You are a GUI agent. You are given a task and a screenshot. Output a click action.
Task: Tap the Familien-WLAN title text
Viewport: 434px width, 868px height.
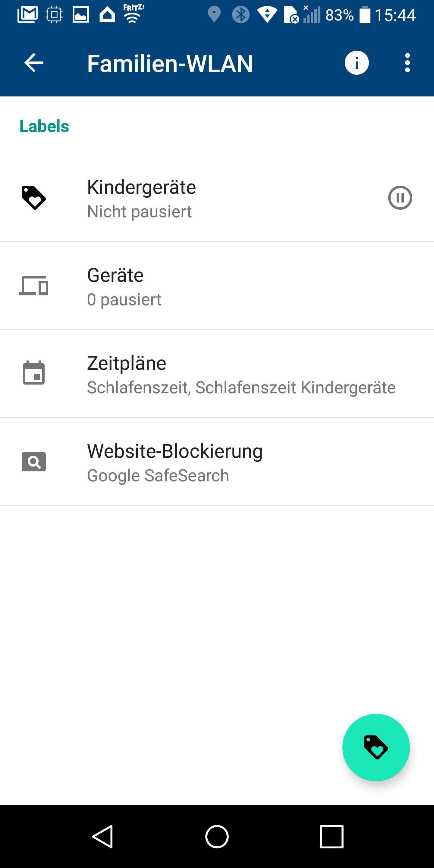pyautogui.click(x=170, y=63)
